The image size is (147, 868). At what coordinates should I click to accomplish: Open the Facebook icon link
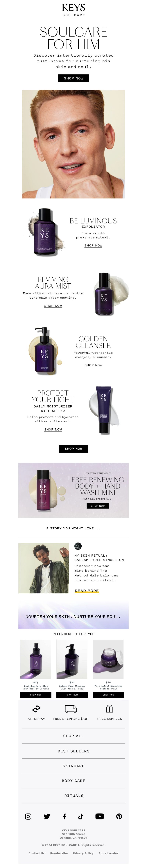pos(64,816)
